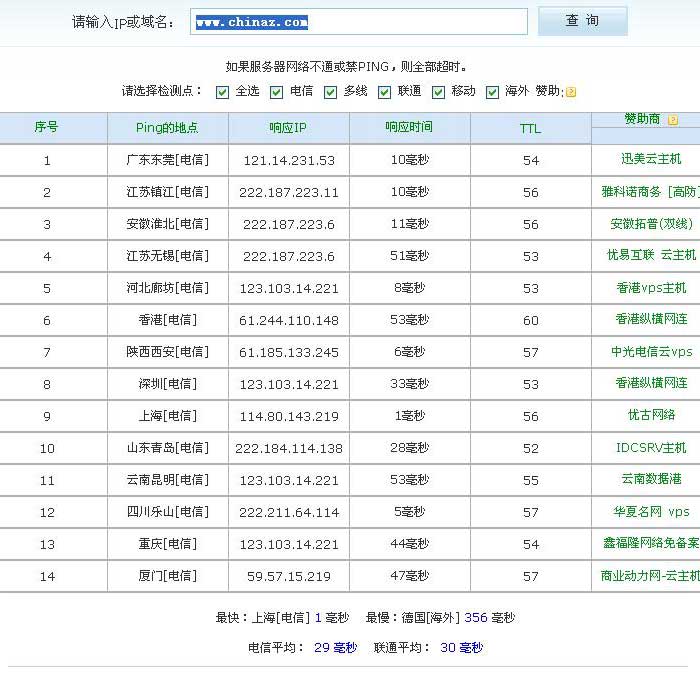Uncheck the 海外 overseas checkbox
The height and width of the screenshot is (700, 700).
click(492, 92)
